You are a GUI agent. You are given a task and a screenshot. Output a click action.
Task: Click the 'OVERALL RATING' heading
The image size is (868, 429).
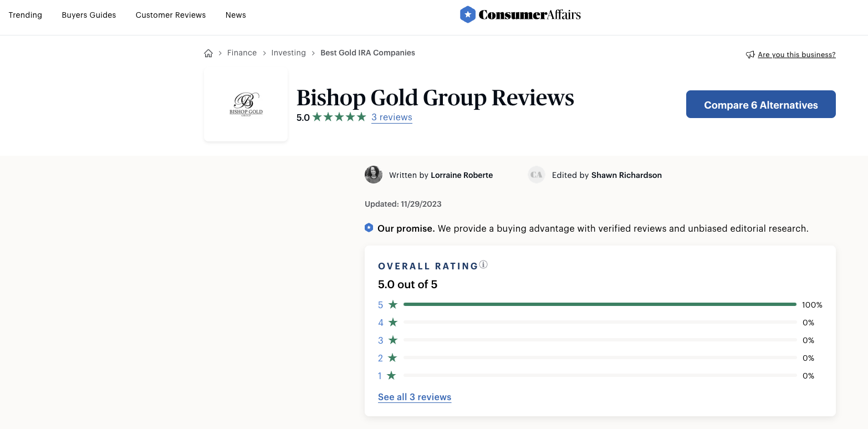(428, 266)
